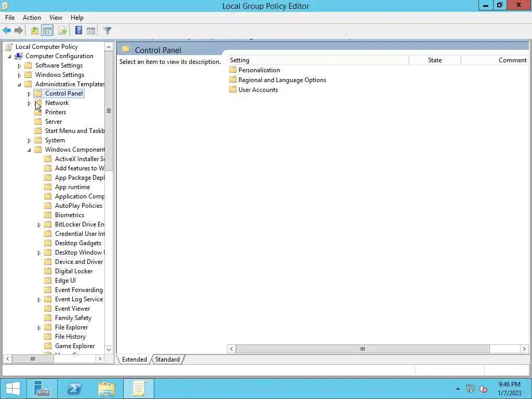Screen dimensions: 532x399
Task: Open File Explorer from the taskbar
Action: point(107,389)
